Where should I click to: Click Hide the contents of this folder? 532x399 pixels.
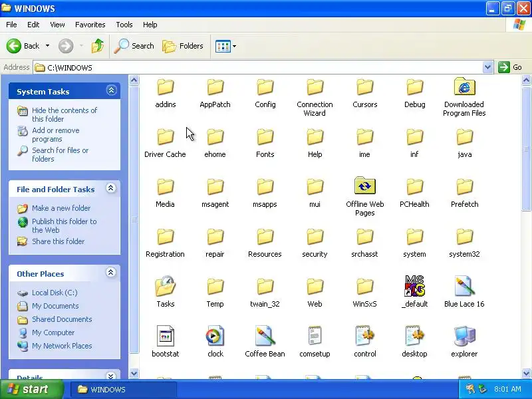pyautogui.click(x=65, y=114)
